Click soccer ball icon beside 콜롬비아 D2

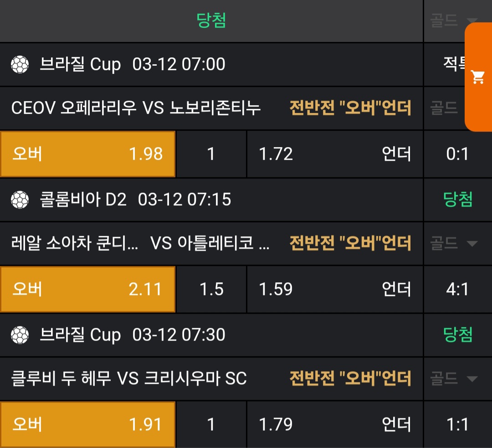(20, 199)
